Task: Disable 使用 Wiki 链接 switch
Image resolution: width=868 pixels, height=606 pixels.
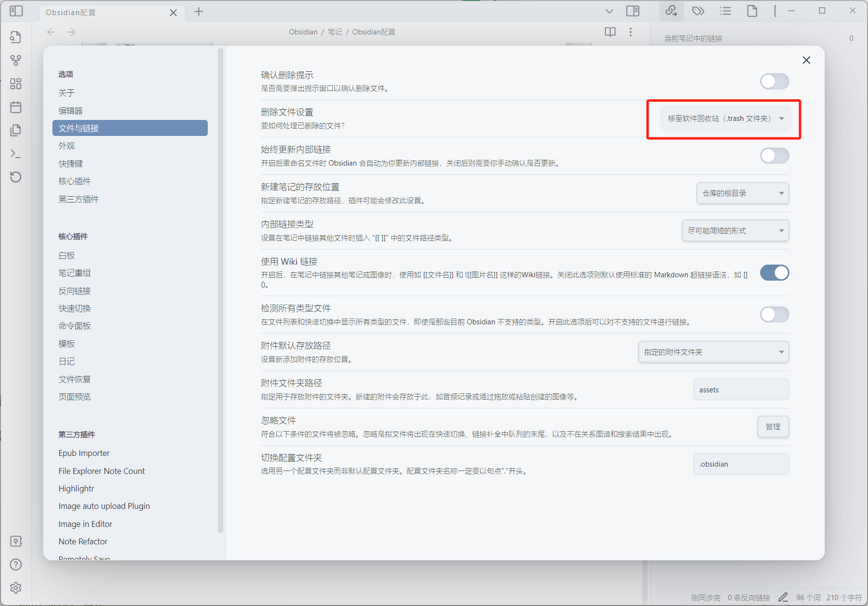Action: [x=774, y=273]
